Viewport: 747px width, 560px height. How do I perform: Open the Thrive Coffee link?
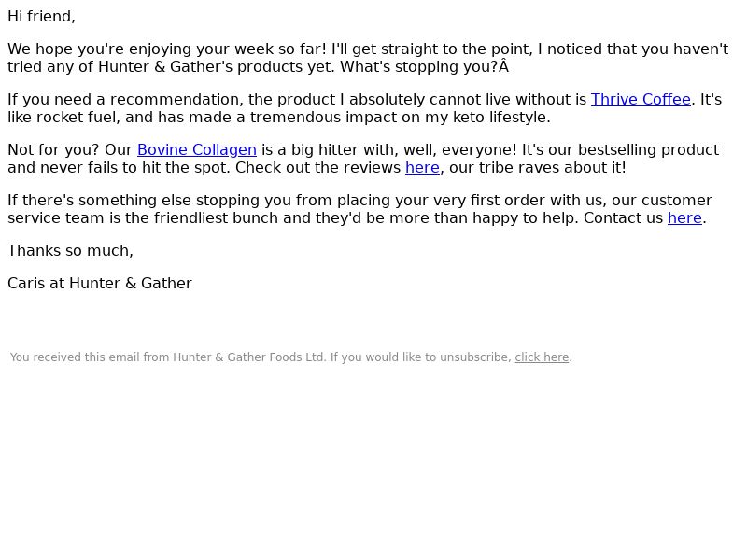641,100
